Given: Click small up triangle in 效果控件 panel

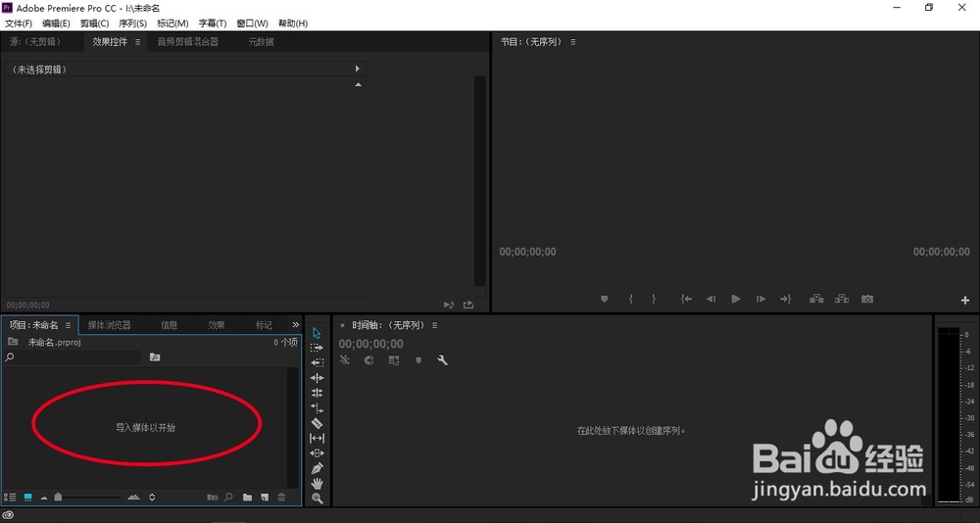Looking at the screenshot, I should point(358,84).
